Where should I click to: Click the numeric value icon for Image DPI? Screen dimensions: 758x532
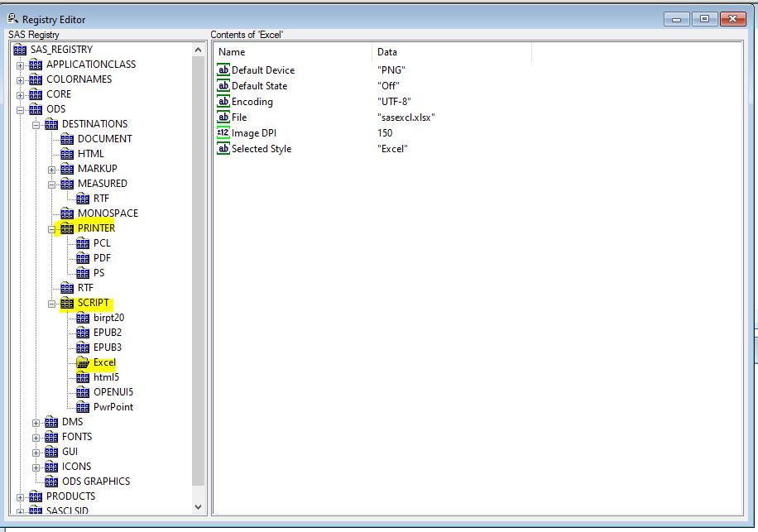click(223, 133)
